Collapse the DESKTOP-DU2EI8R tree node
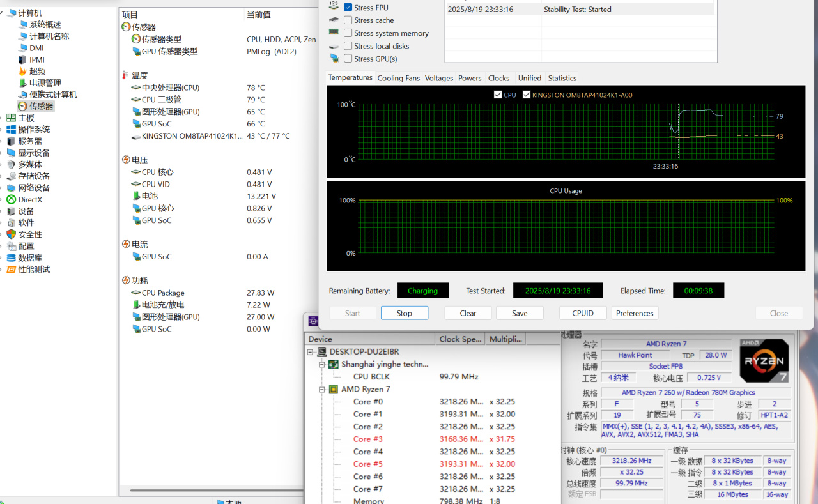818x504 pixels. pos(311,352)
